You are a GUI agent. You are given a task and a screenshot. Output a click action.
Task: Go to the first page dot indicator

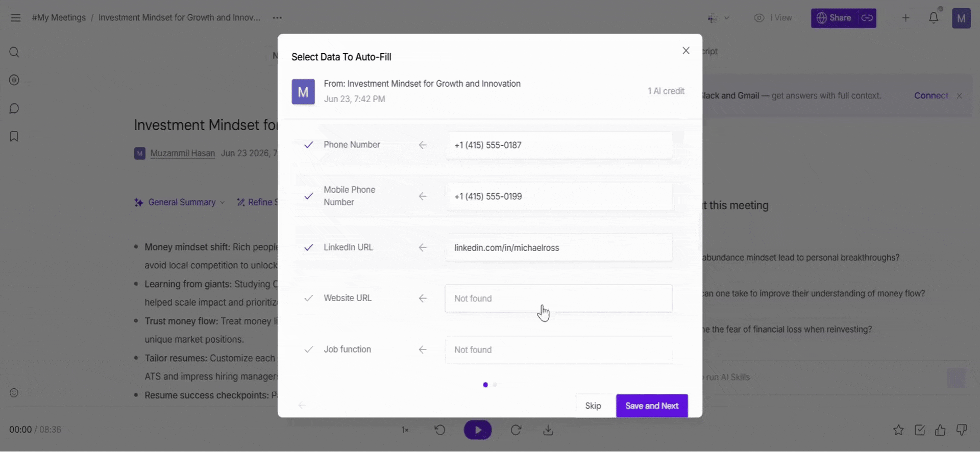[x=485, y=385]
